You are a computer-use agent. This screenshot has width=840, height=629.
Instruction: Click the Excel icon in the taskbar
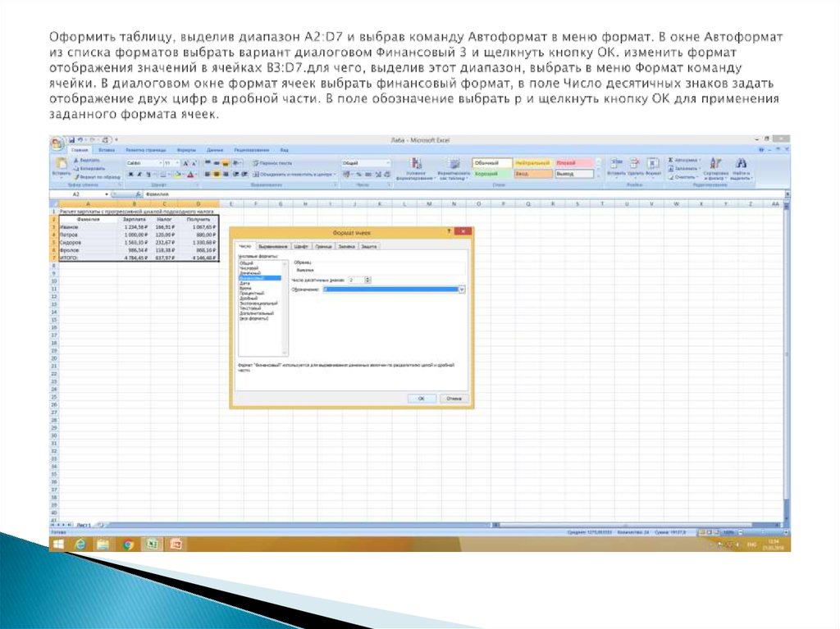click(152, 545)
